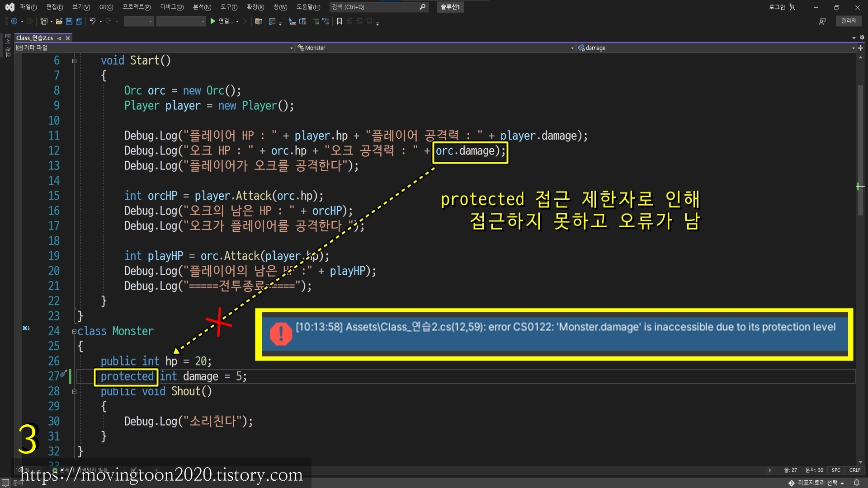The height and width of the screenshot is (488, 868).
Task: Undo the last action via toolbar icon
Action: [x=93, y=21]
